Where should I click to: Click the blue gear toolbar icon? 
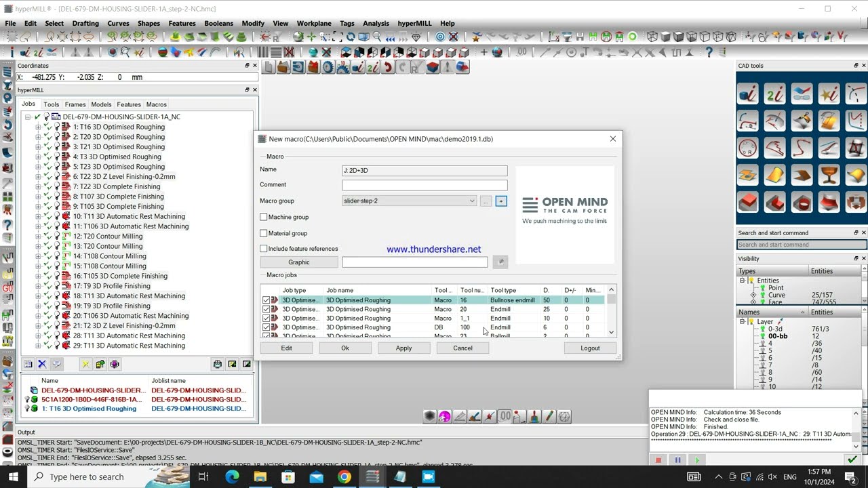click(328, 67)
